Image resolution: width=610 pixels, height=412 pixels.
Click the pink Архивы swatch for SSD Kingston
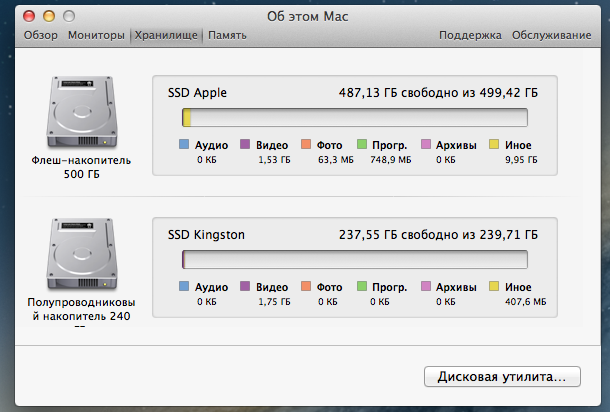426,286
